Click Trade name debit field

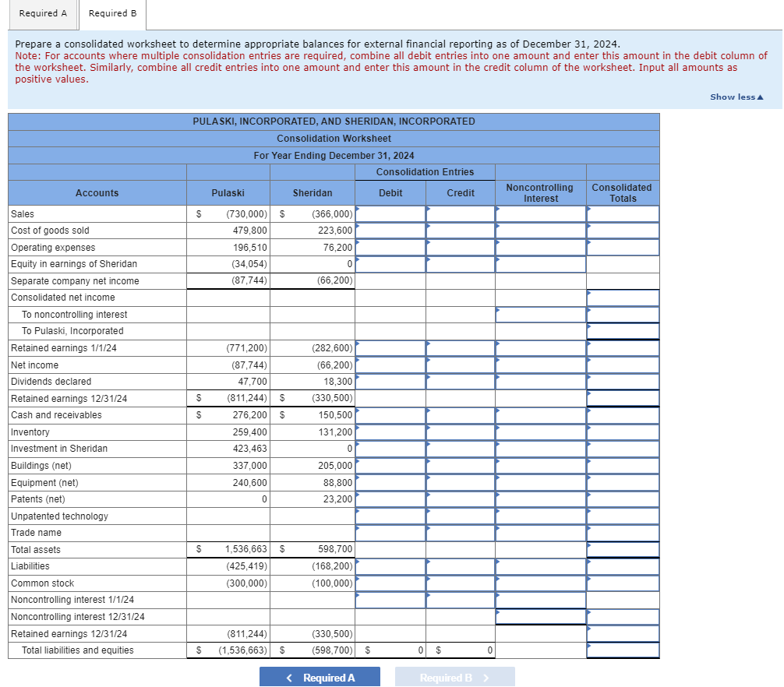(x=390, y=533)
